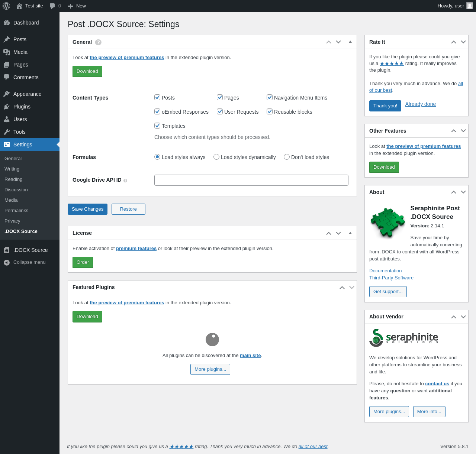
Task: Click Restore button
Action: [128, 209]
